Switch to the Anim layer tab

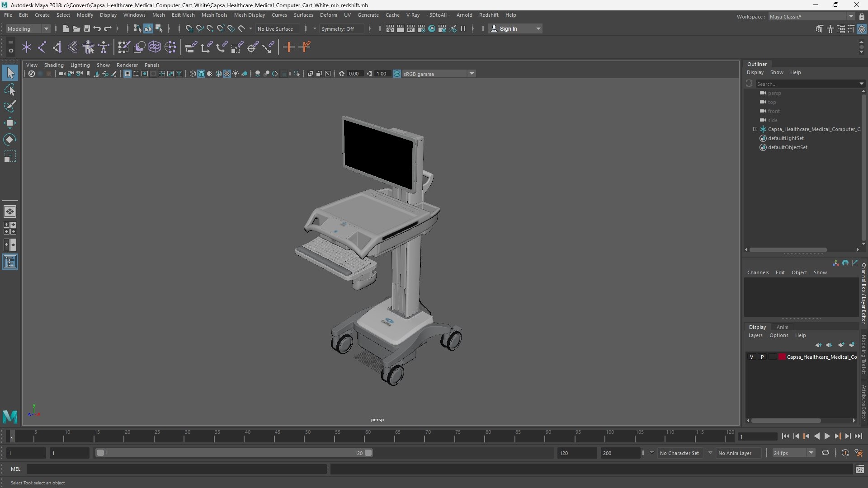click(782, 327)
